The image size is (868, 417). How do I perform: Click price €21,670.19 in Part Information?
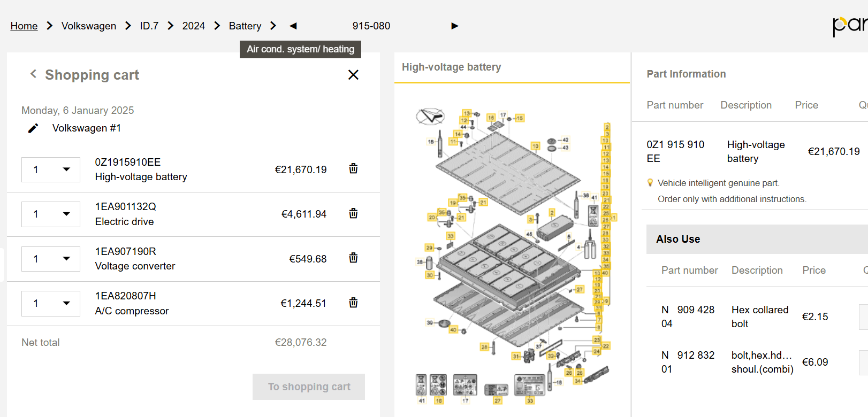point(834,152)
